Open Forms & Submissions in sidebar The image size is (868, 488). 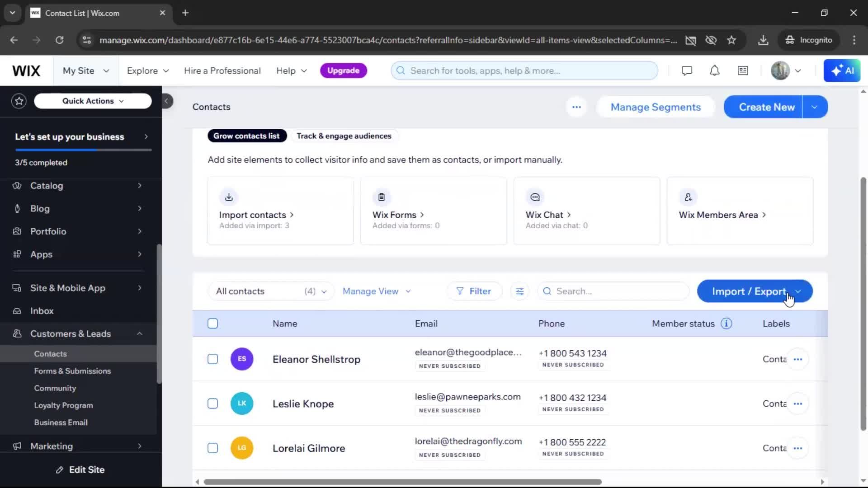pyautogui.click(x=72, y=371)
